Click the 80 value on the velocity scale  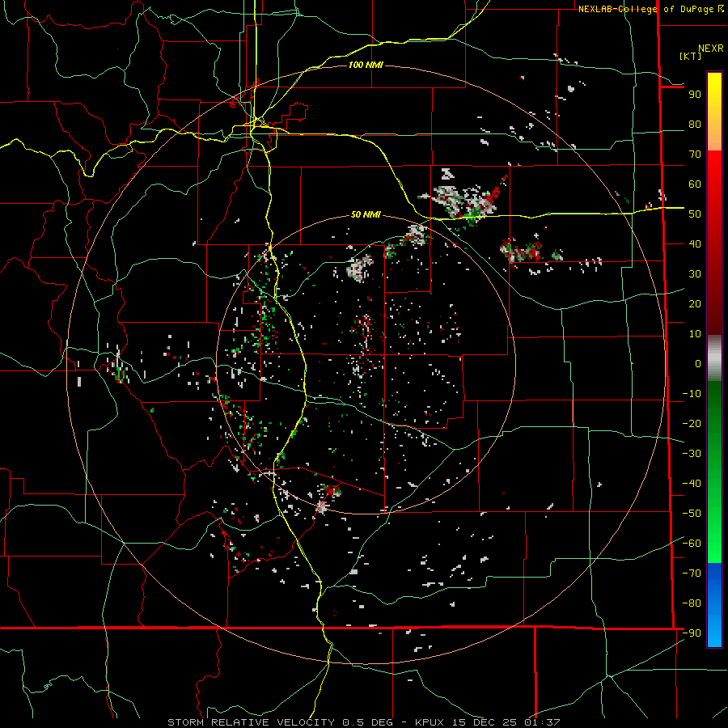pos(695,125)
